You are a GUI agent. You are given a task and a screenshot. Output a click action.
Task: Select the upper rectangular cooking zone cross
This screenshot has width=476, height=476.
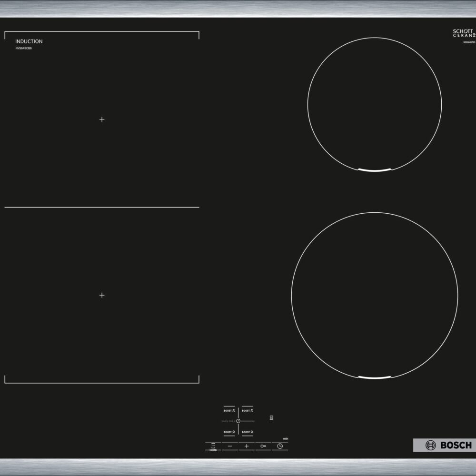click(x=102, y=119)
